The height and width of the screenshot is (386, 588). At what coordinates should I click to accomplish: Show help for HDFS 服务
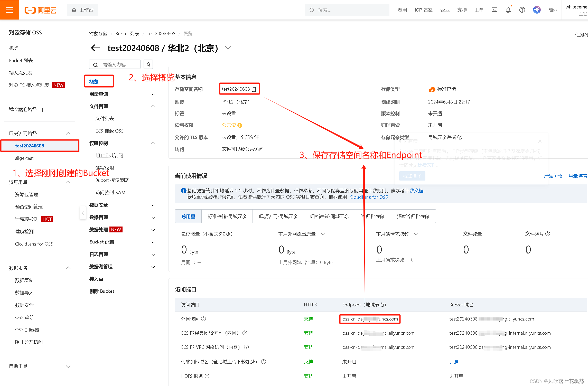click(207, 376)
